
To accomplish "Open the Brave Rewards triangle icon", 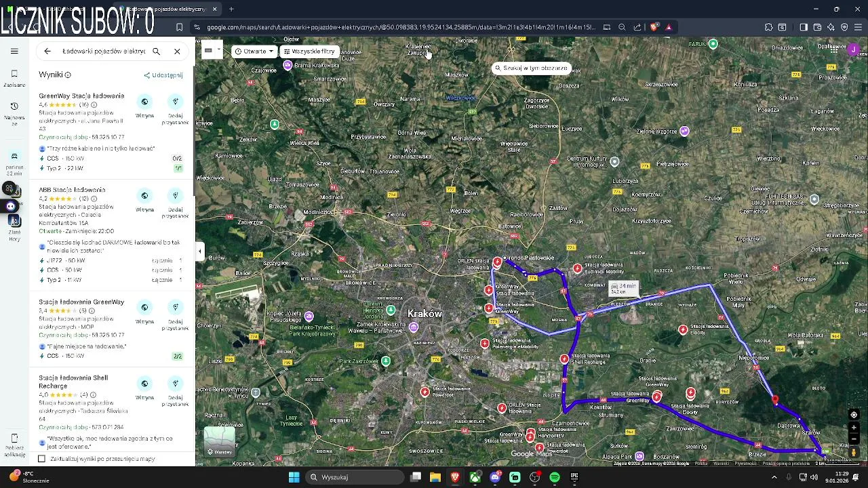I will 669,27.
